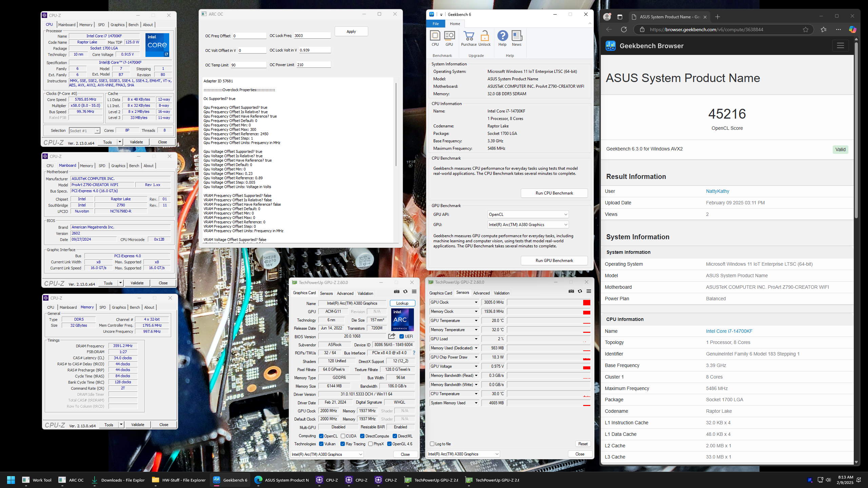Screen dimensions: 868x488
Task: Open hamburger menu in GPU-Z Graphics Card window
Action: pyautogui.click(x=414, y=291)
